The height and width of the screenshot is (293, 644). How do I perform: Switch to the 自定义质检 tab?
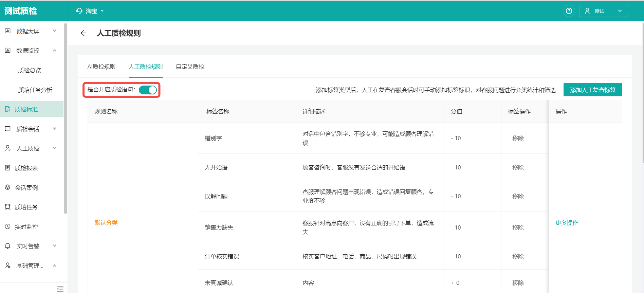[x=190, y=67]
